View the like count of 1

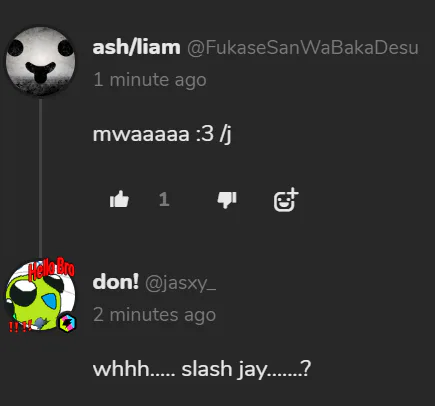pyautogui.click(x=164, y=200)
